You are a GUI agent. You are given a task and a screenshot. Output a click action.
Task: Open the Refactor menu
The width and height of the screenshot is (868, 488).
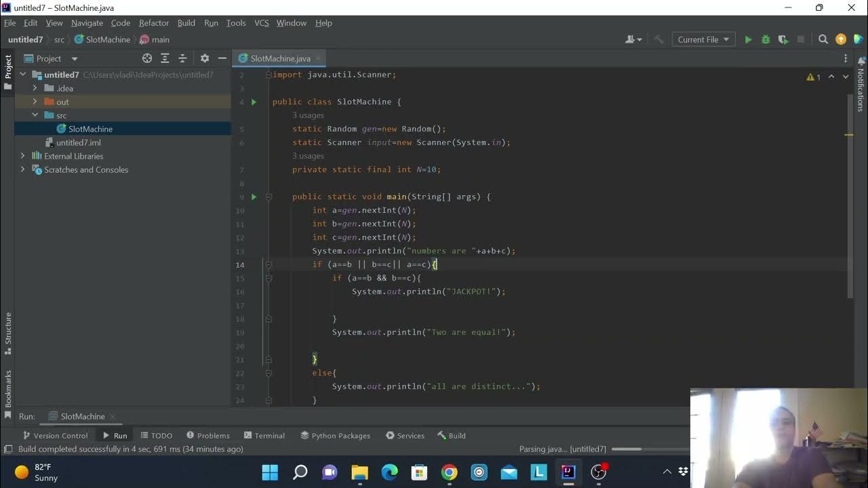click(x=154, y=23)
